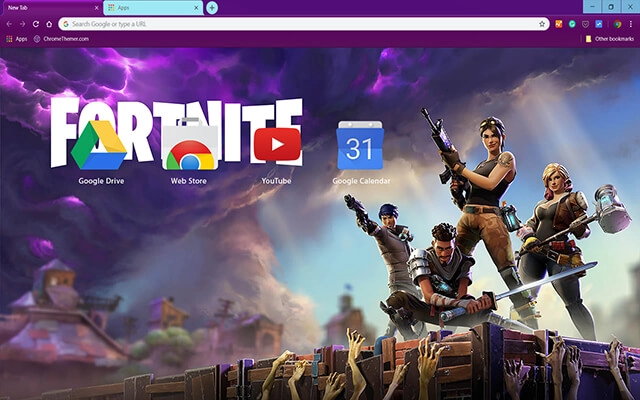Minimize the Chrome window
The width and height of the screenshot is (640, 400).
(x=592, y=7)
